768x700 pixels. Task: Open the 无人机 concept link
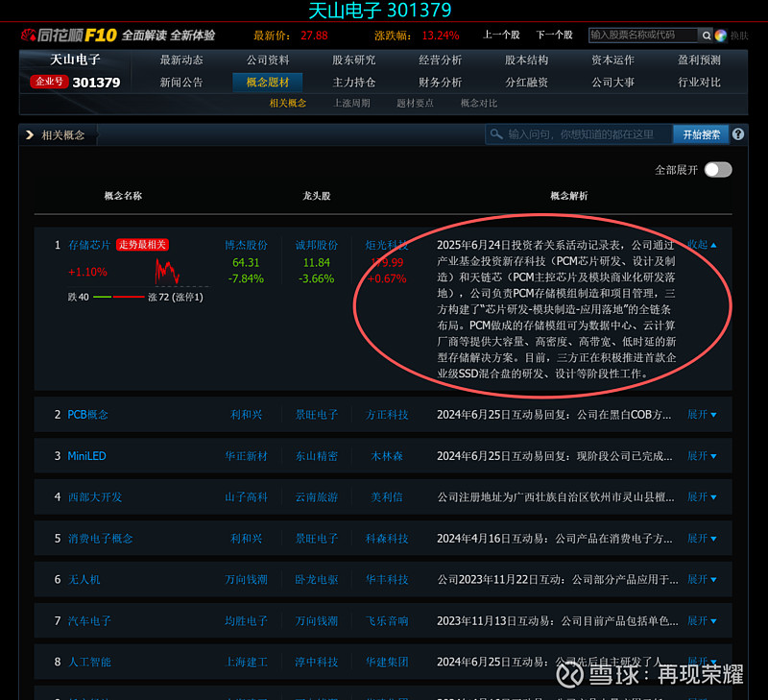(84, 580)
